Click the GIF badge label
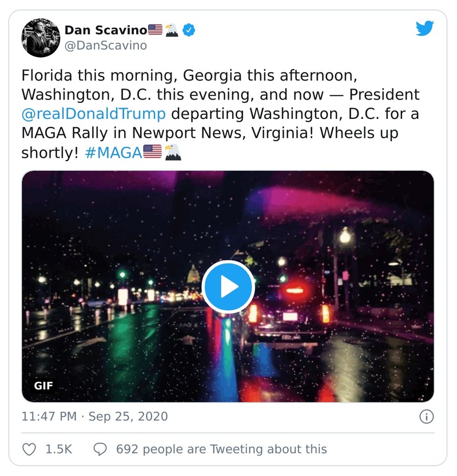Image resolution: width=457 pixels, height=476 pixels. [43, 386]
